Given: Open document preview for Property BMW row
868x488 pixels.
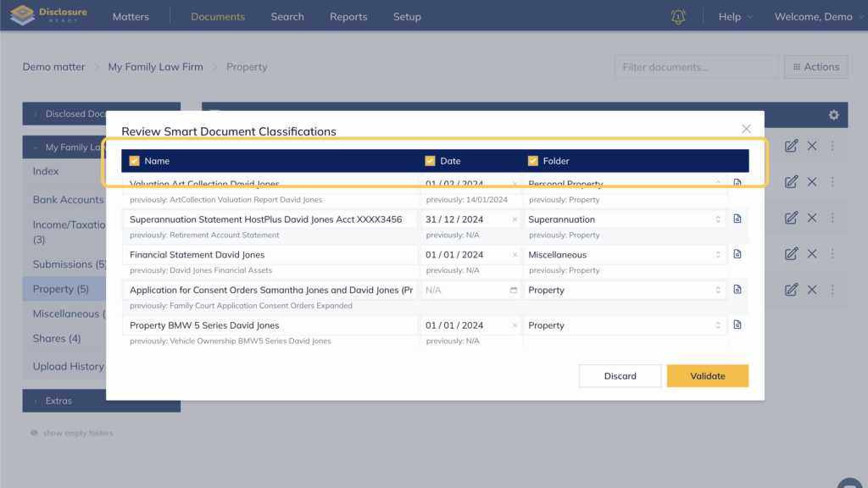Looking at the screenshot, I should coord(737,325).
